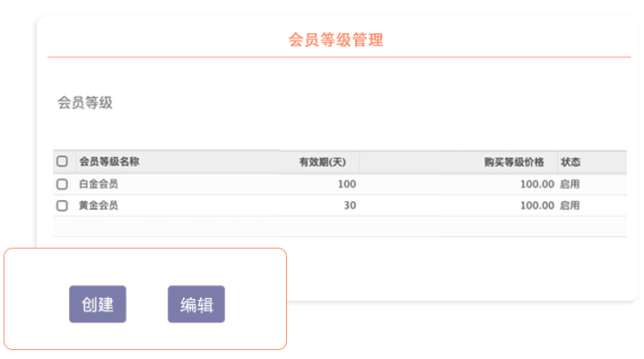Click 启用 status in 黄金会员 row

[570, 206]
